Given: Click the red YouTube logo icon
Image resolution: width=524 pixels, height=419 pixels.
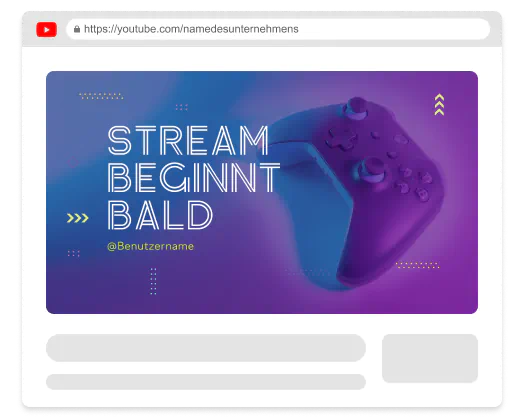Looking at the screenshot, I should pos(46,29).
